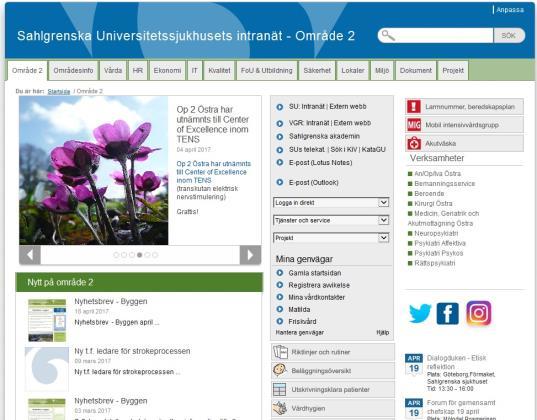Open the Kvalitet tab

click(x=219, y=71)
